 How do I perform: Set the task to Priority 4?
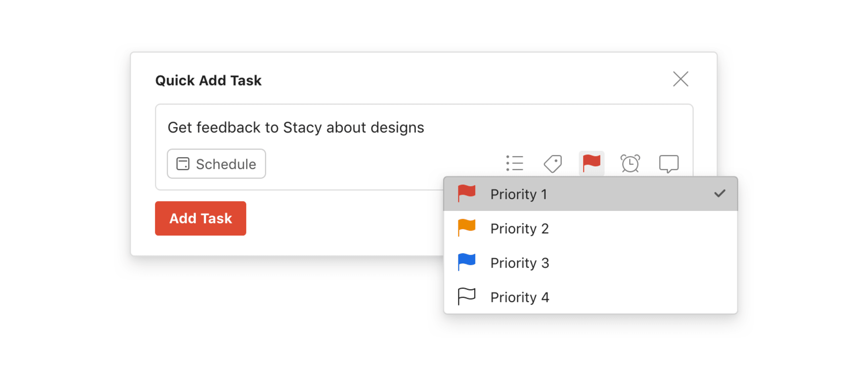590,297
